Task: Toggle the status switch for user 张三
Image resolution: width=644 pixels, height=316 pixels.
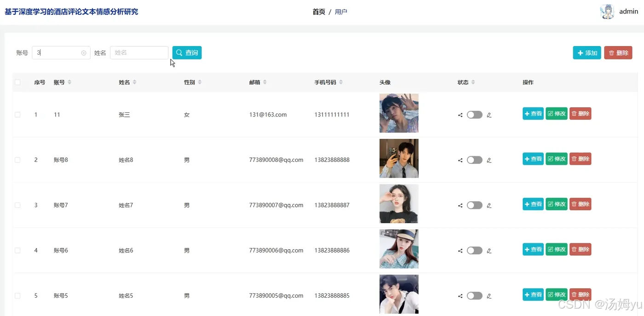Action: 474,115
